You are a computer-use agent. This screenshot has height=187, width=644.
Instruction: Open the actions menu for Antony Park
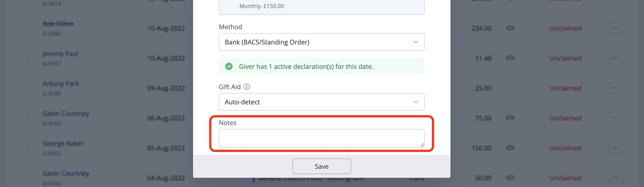(x=616, y=88)
